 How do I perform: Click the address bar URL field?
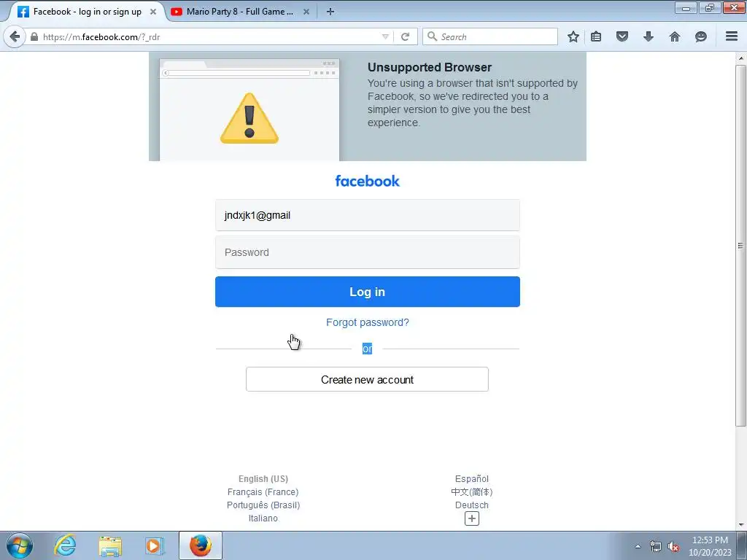pos(209,36)
